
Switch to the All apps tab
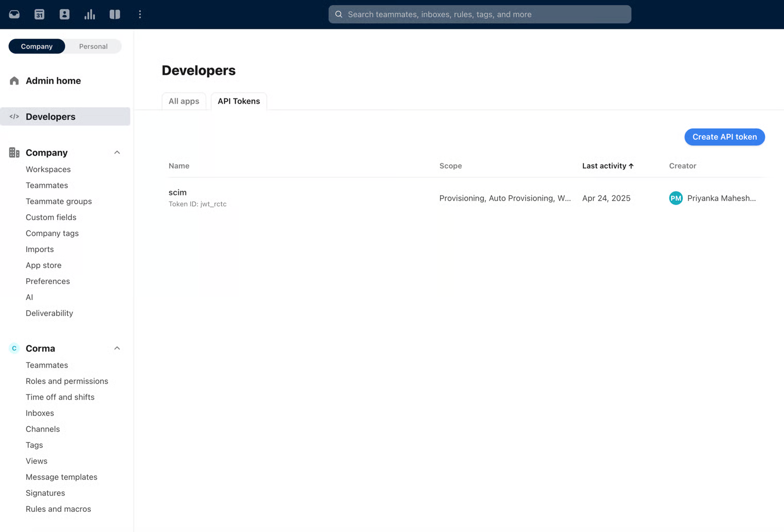pos(184,102)
